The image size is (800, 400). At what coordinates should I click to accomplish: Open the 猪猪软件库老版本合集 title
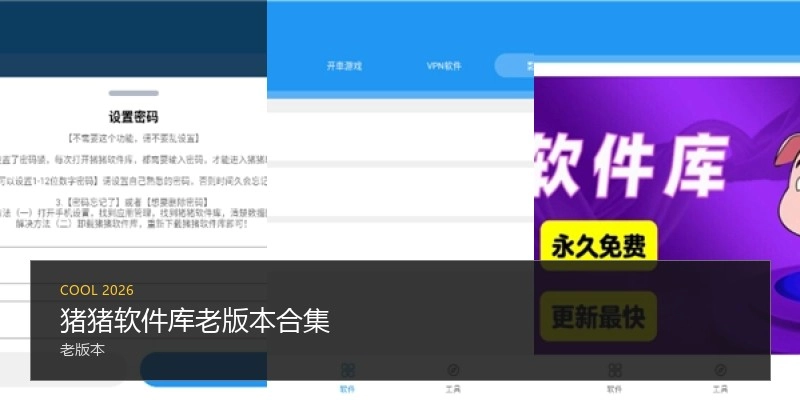tap(195, 320)
